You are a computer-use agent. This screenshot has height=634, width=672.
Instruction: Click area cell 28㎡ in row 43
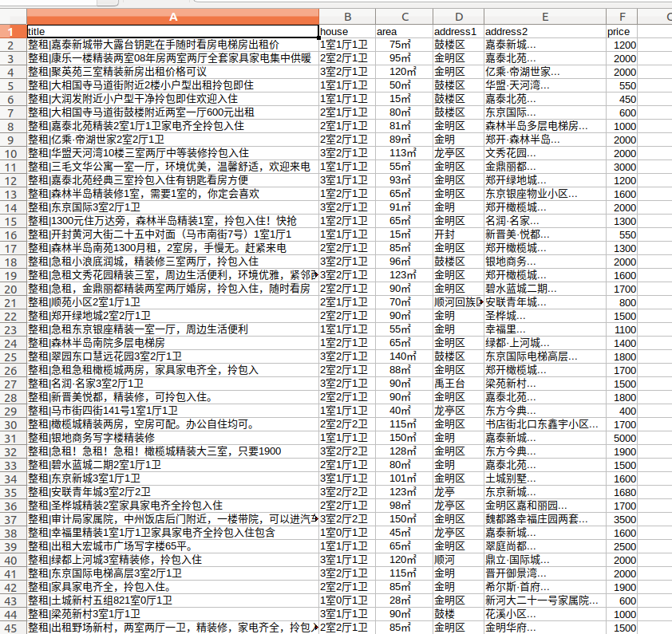point(404,601)
